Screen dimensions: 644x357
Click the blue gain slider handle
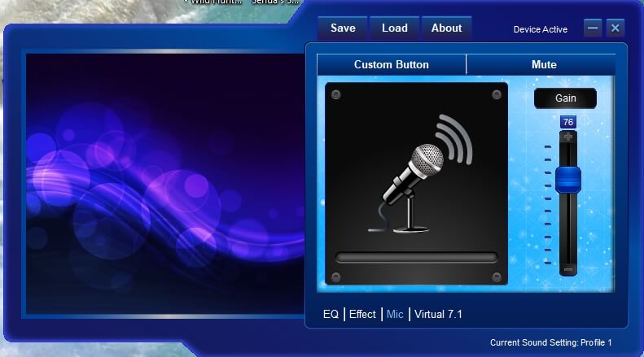click(568, 180)
